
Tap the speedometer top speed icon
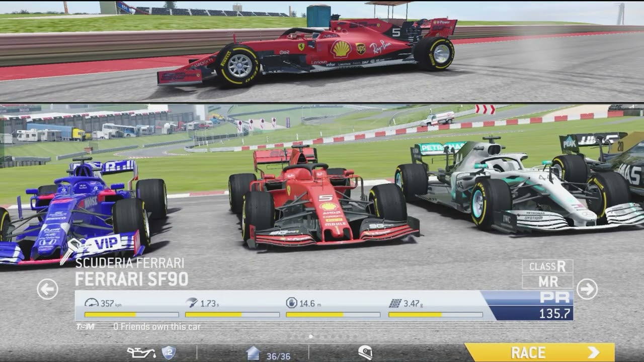point(92,303)
